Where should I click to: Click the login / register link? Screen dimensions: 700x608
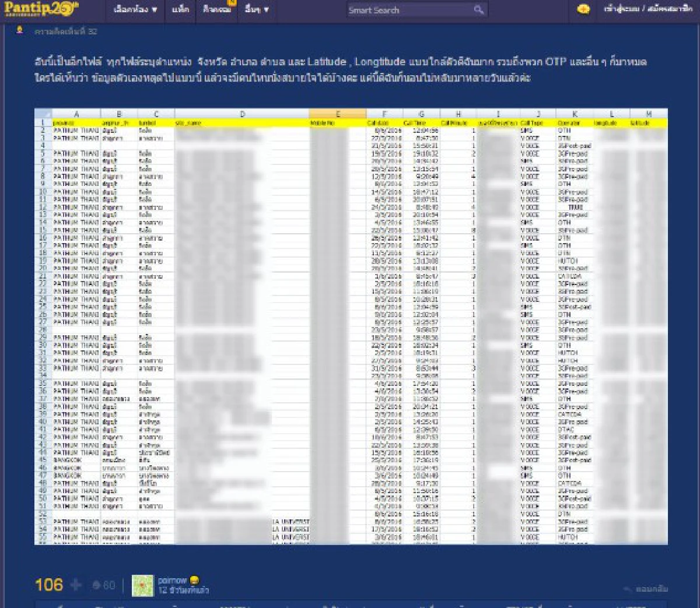pos(647,9)
